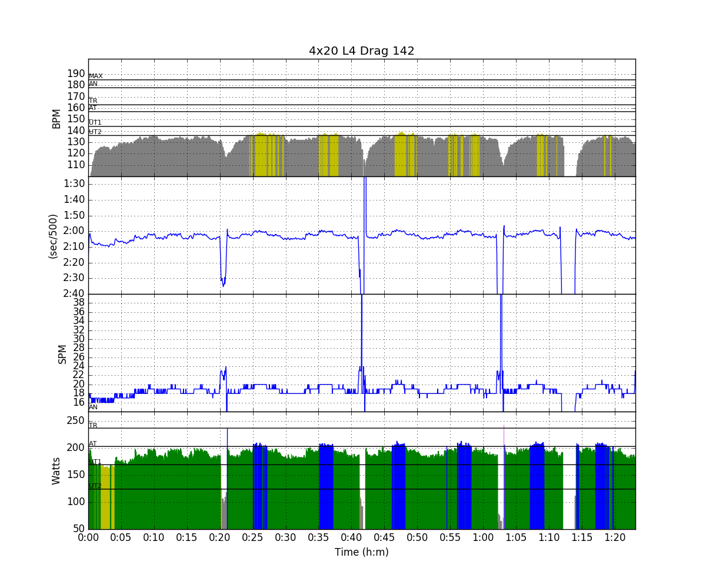
Task: Select the yellow bar at the Watts panel start
Action: (x=105, y=497)
